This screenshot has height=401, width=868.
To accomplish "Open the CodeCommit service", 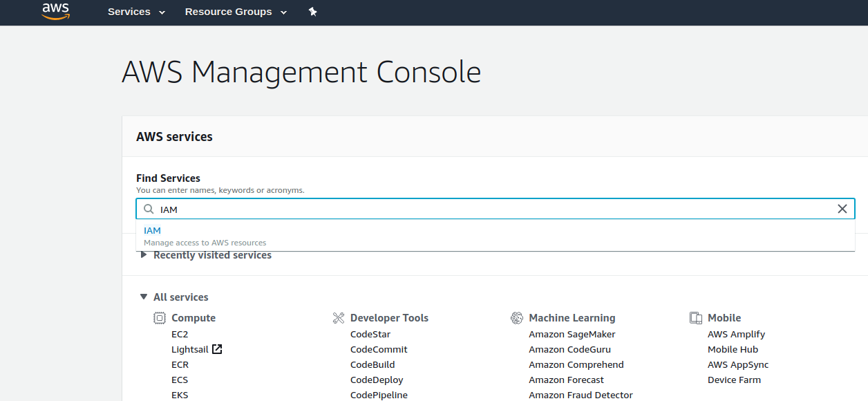I will pyautogui.click(x=379, y=349).
